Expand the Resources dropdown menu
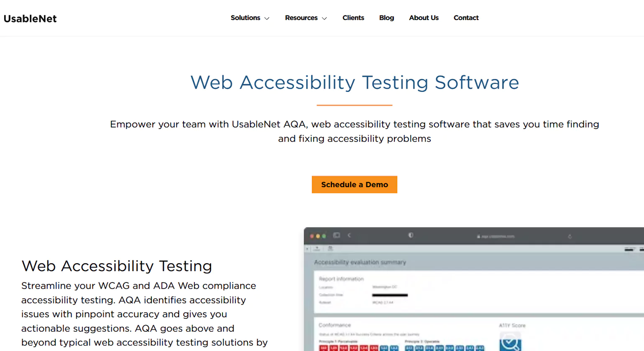This screenshot has width=644, height=351. (306, 18)
